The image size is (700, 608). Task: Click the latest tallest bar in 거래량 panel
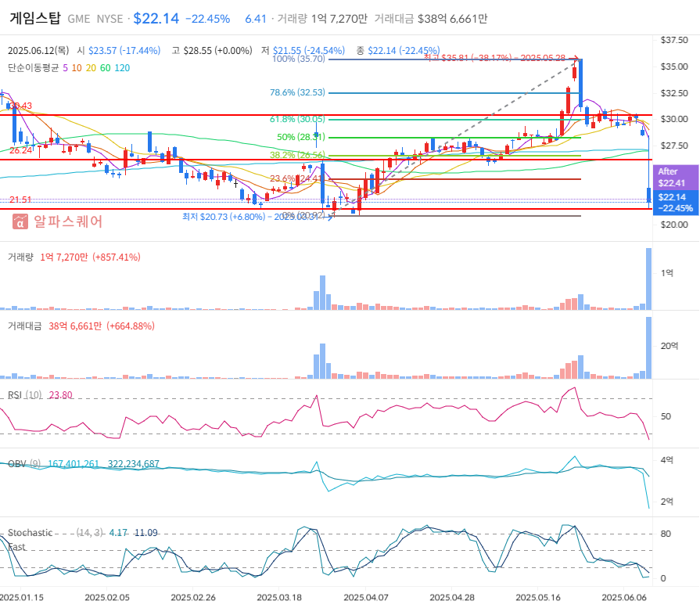(x=648, y=279)
